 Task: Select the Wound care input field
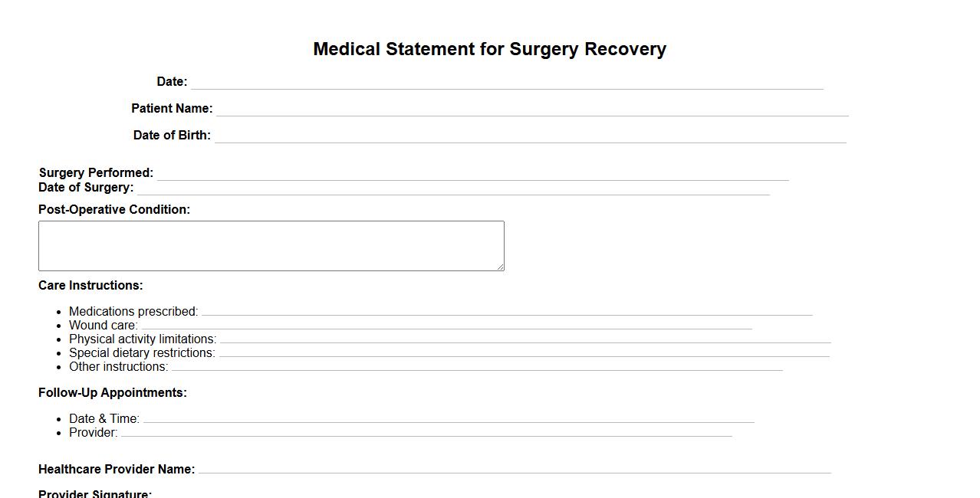(445, 326)
